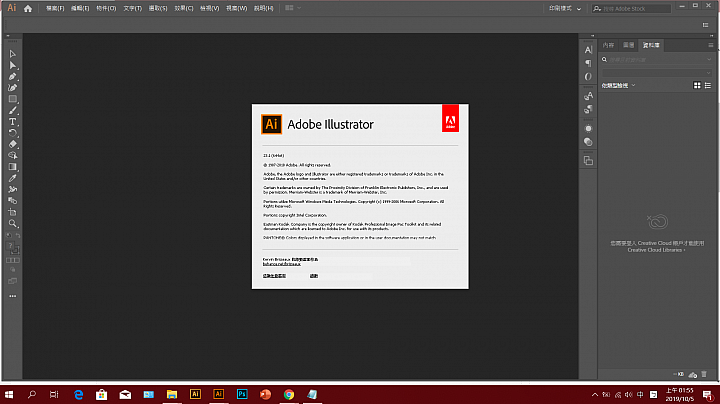Select the Rotate tool

coord(12,133)
